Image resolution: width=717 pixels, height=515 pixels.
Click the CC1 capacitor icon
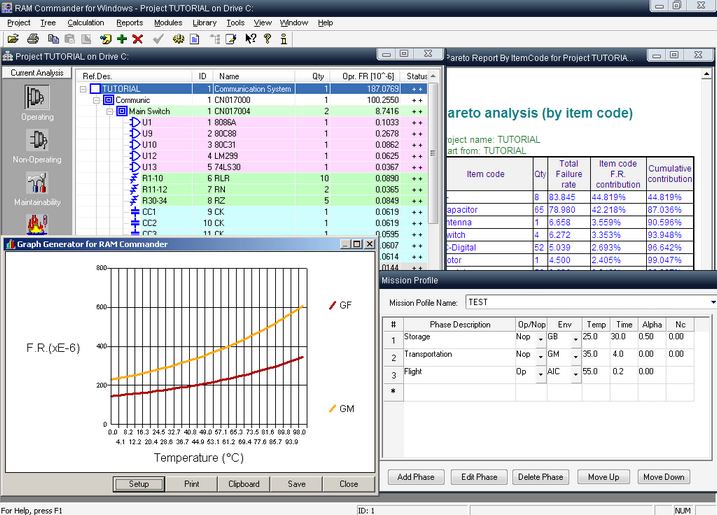tap(135, 212)
